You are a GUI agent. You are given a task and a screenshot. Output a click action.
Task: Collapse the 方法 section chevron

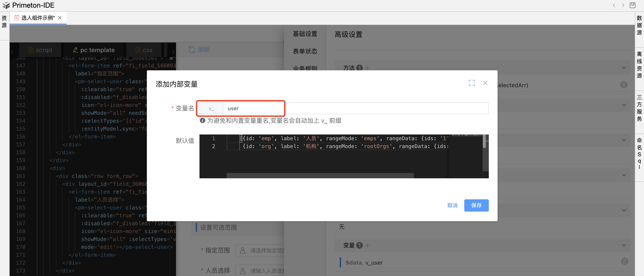point(624,68)
